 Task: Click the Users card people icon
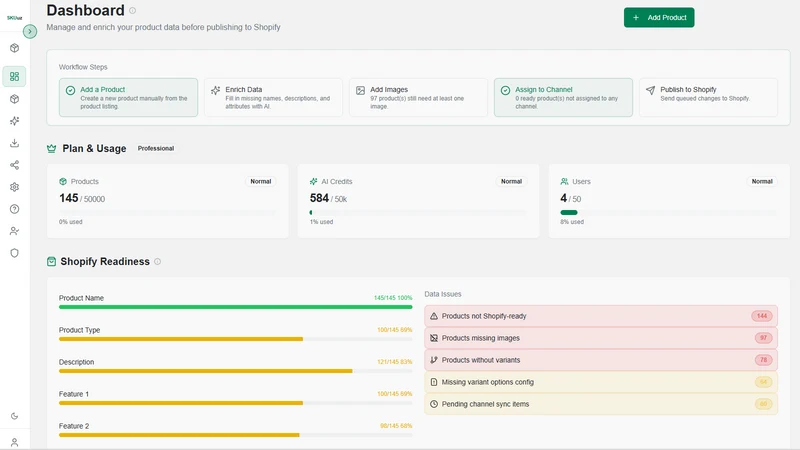(564, 181)
